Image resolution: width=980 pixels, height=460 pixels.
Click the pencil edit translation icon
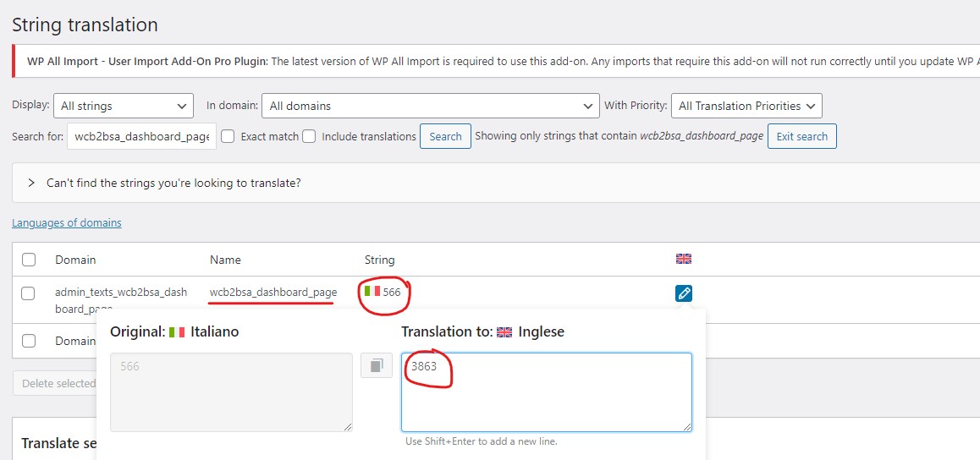[x=684, y=293]
